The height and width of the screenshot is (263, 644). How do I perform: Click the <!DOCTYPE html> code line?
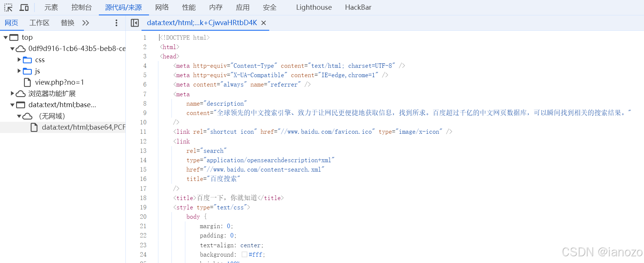pyautogui.click(x=185, y=38)
